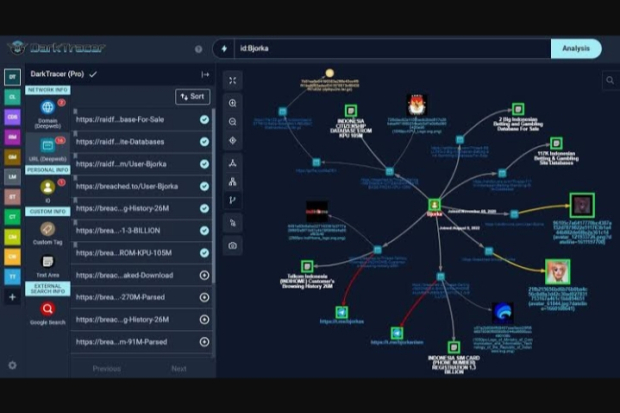
Task: Open the Domain (Deepweb) network info
Action: click(47, 111)
